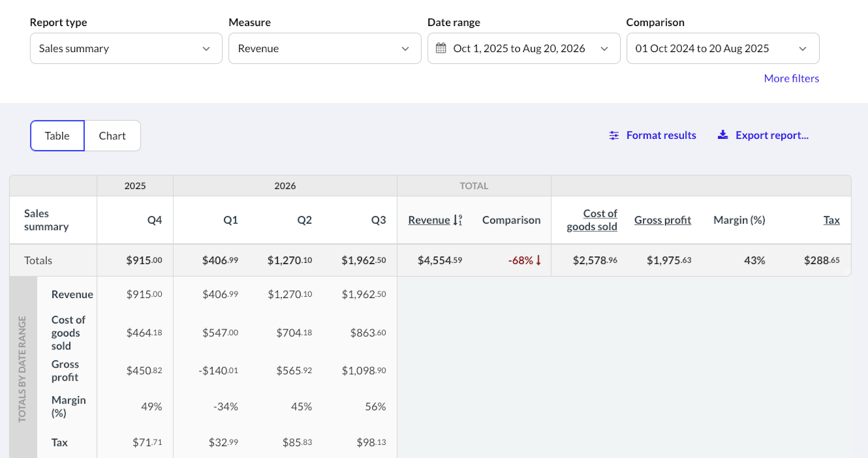Image resolution: width=868 pixels, height=458 pixels.
Task: Click the Gross profit row label
Action: pyautogui.click(x=65, y=371)
